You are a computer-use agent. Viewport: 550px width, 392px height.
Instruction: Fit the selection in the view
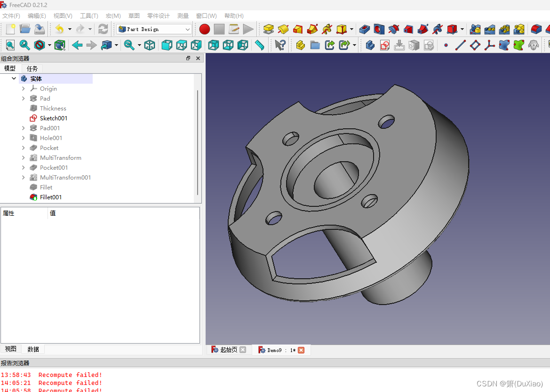click(24, 45)
